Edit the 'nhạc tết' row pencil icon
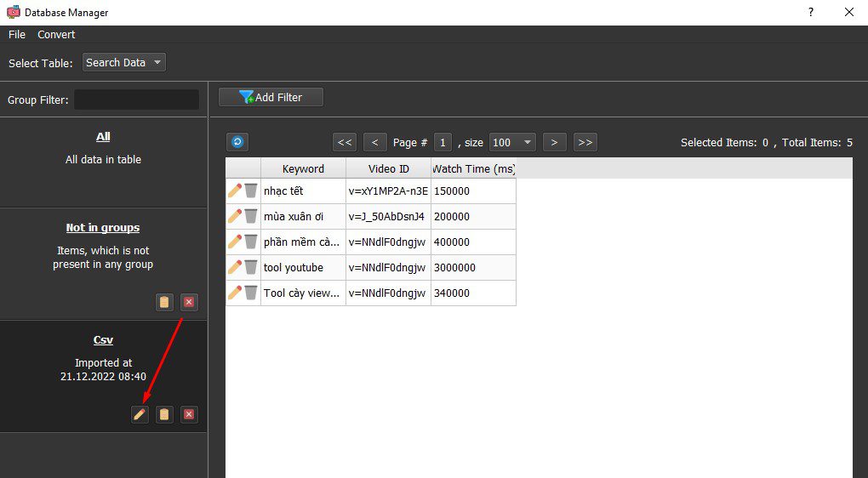Screen dimensions: 868x478 click(x=235, y=191)
